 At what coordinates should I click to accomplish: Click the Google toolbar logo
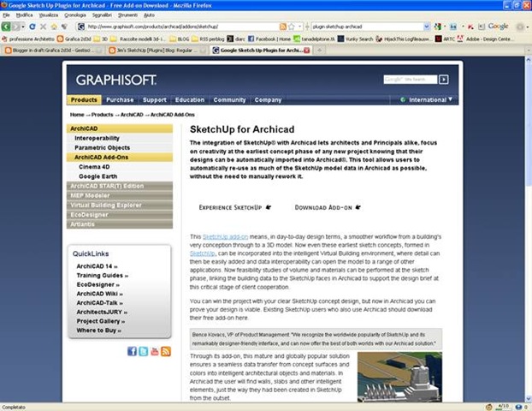tap(498, 27)
